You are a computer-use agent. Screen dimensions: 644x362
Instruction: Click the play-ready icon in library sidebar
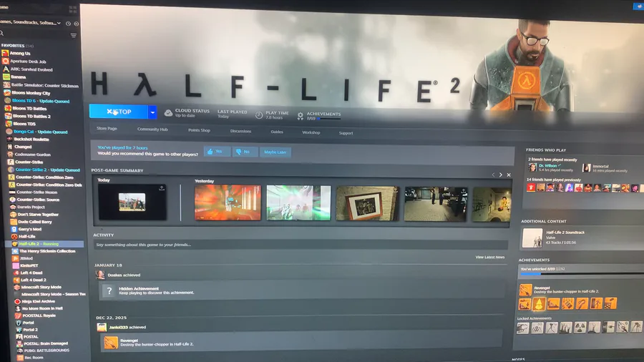pos(77,24)
